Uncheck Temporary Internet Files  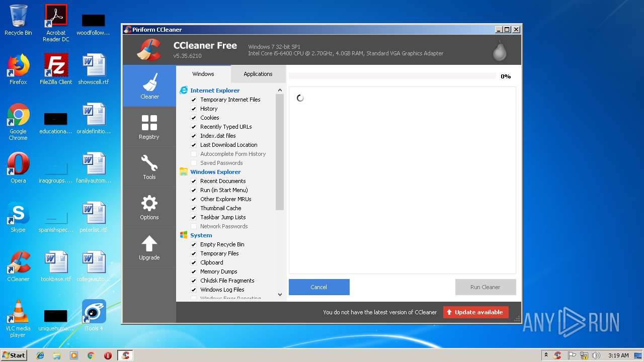tap(194, 100)
